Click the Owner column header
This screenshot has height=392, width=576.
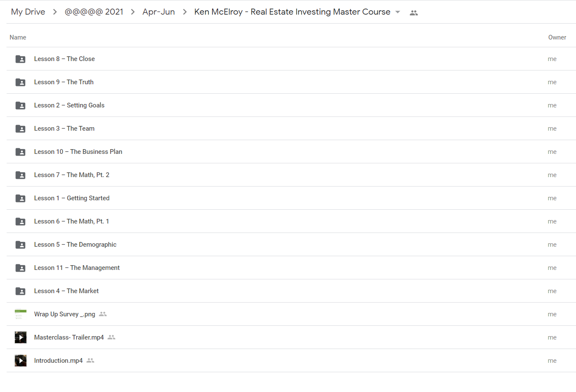click(557, 37)
